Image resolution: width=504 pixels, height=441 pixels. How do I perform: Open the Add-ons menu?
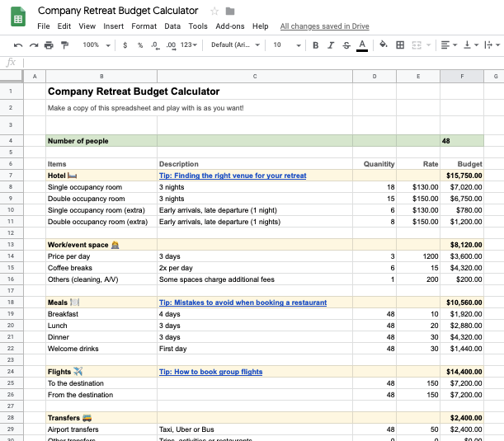click(x=230, y=26)
